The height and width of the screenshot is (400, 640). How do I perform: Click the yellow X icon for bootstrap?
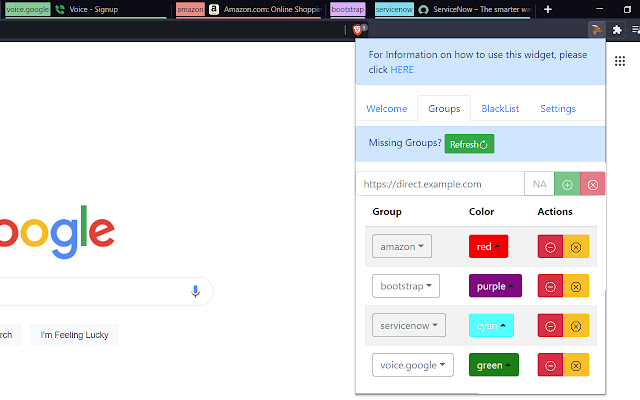tap(576, 286)
